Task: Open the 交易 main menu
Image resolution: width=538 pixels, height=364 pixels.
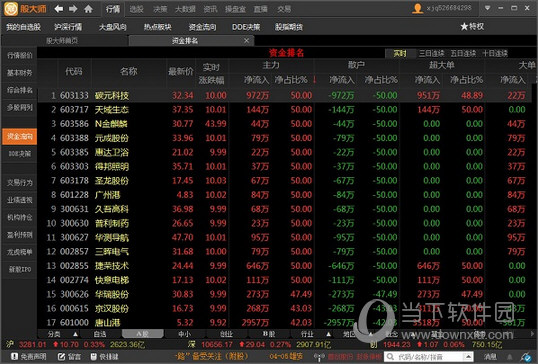Action: pos(284,9)
